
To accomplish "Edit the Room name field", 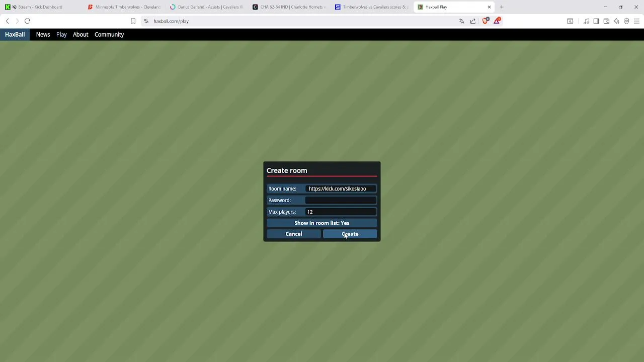I will point(341,189).
